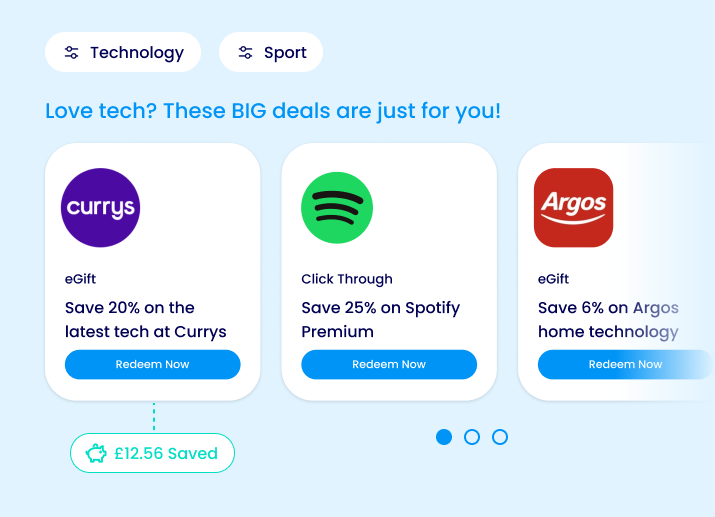Click the Argos home technology title
Image resolution: width=715 pixels, height=517 pixels.
[x=608, y=320]
